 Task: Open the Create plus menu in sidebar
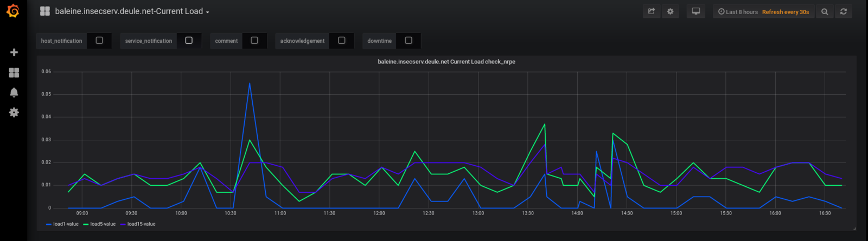pos(14,52)
